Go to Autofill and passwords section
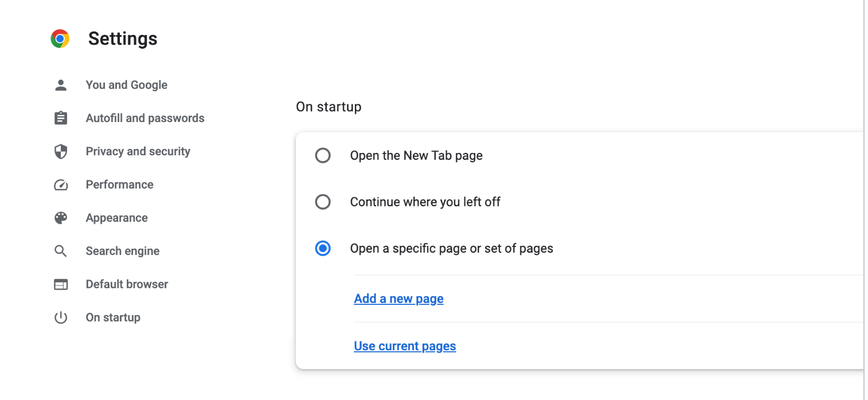The image size is (868, 400). (145, 118)
